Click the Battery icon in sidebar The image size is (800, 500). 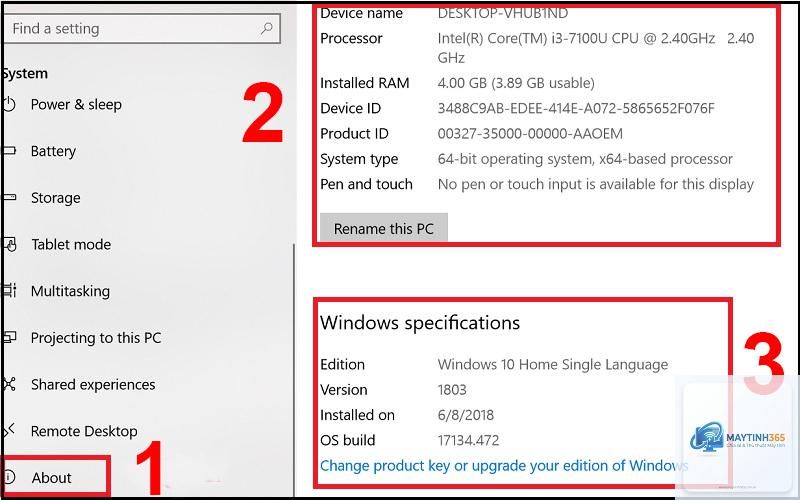[9, 151]
